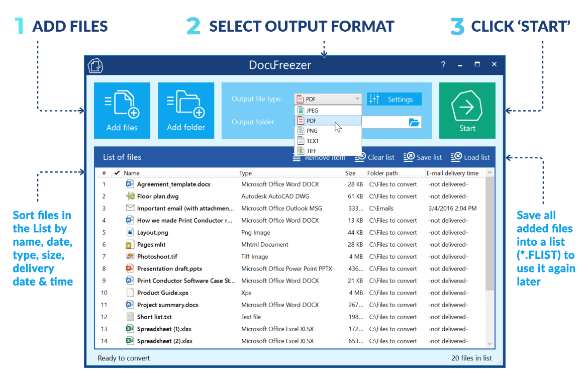The width and height of the screenshot is (588, 382).
Task: Click the AutoCAD icon of Floor plan.dwg
Action: click(x=130, y=196)
